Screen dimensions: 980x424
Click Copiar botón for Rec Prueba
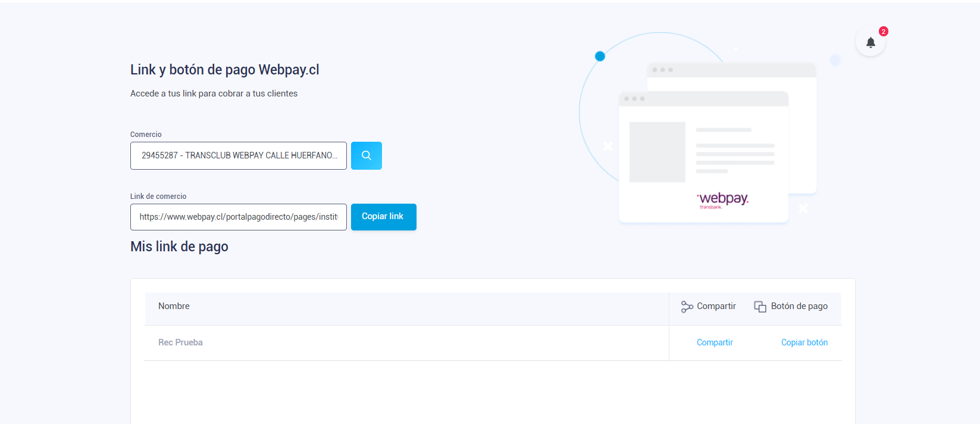[804, 342]
